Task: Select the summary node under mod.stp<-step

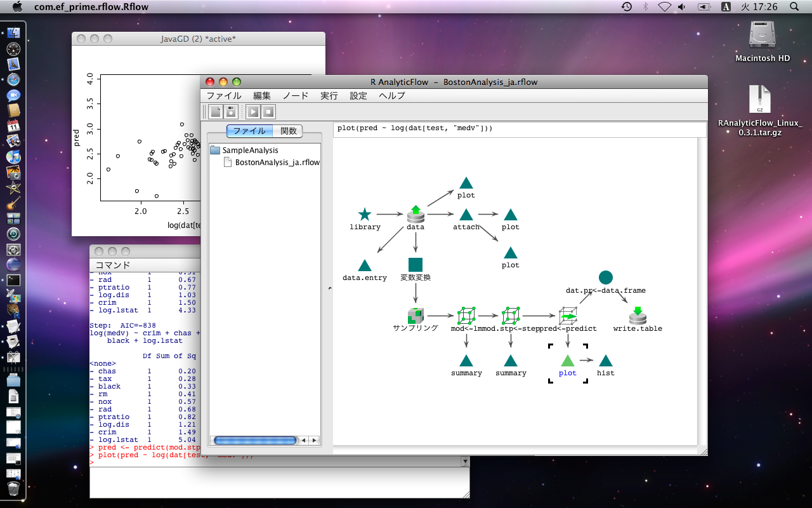Action: pos(511,361)
